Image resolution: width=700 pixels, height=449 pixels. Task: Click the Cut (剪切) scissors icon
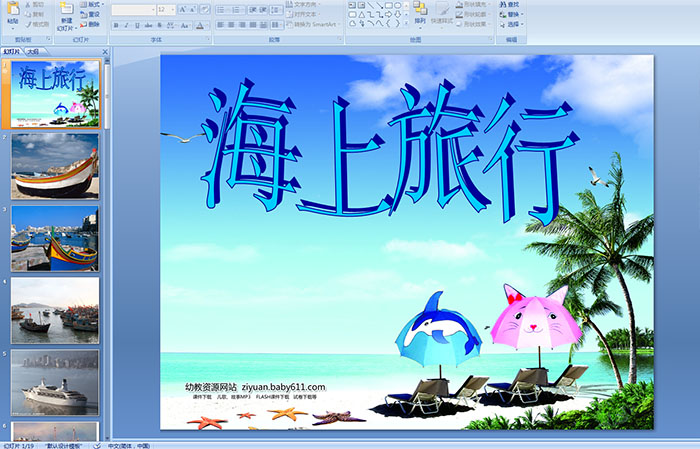pos(29,4)
